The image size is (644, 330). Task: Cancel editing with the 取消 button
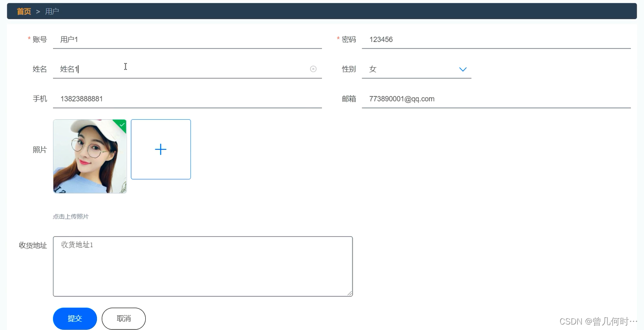tap(124, 319)
